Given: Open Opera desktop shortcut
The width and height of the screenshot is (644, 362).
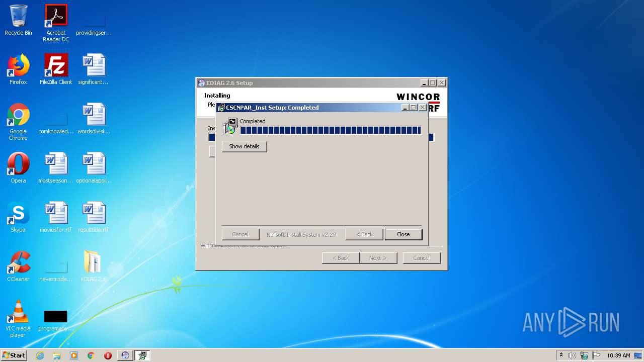Looking at the screenshot, I should pyautogui.click(x=18, y=168).
